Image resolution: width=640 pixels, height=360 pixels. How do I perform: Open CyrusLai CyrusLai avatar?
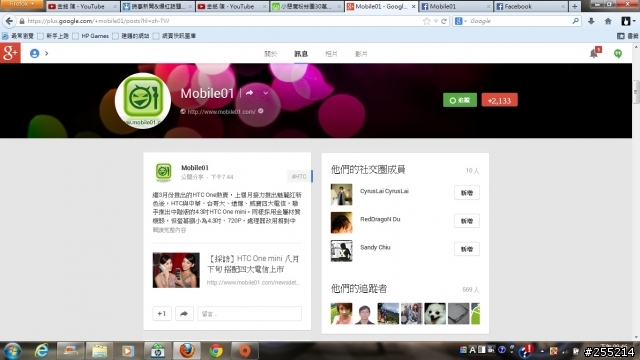tap(341, 194)
